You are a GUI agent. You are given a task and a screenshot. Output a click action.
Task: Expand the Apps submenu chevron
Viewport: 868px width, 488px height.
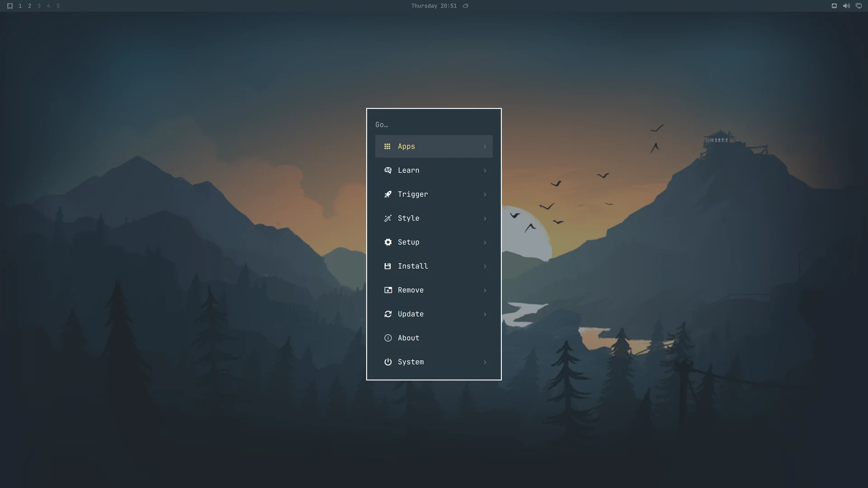[x=485, y=147]
